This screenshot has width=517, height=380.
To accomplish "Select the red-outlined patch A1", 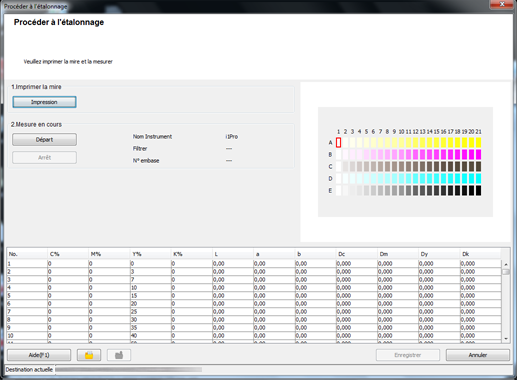I will click(x=338, y=142).
